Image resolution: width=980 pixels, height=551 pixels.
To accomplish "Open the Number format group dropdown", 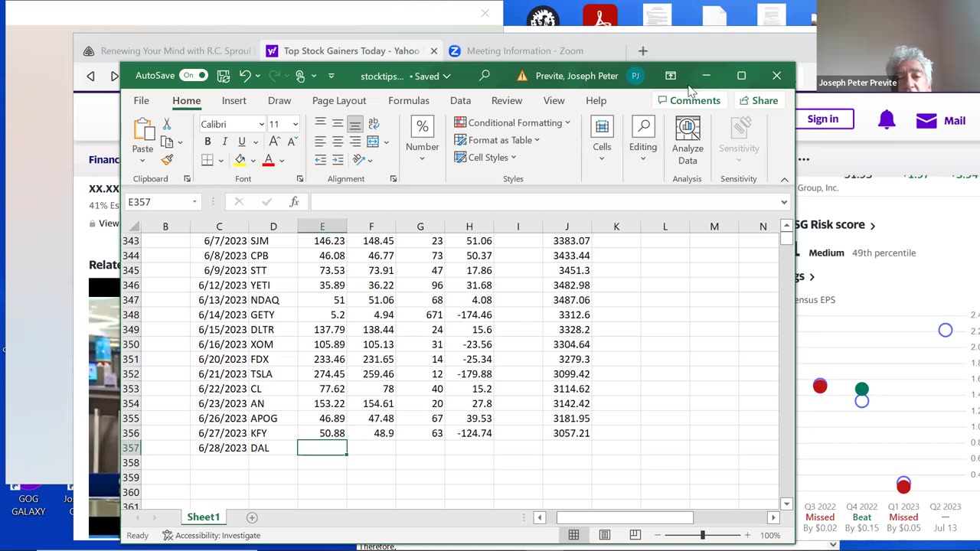I will 422,139.
